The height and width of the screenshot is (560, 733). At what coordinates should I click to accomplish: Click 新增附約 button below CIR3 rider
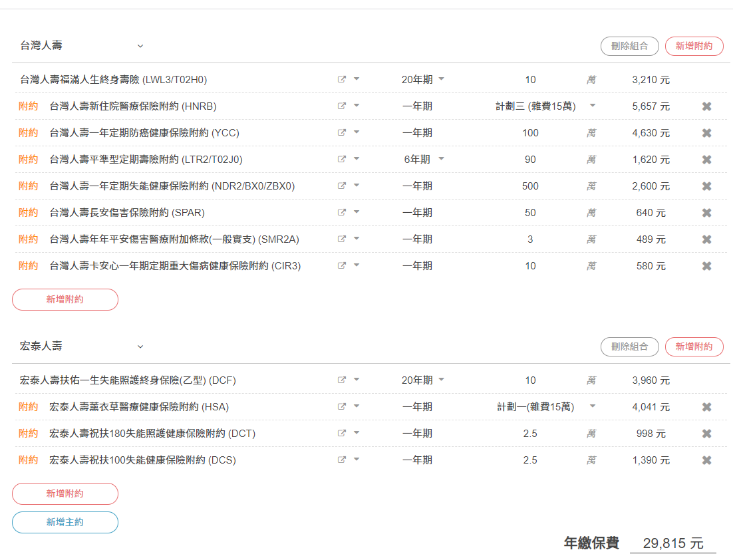pyautogui.click(x=65, y=300)
